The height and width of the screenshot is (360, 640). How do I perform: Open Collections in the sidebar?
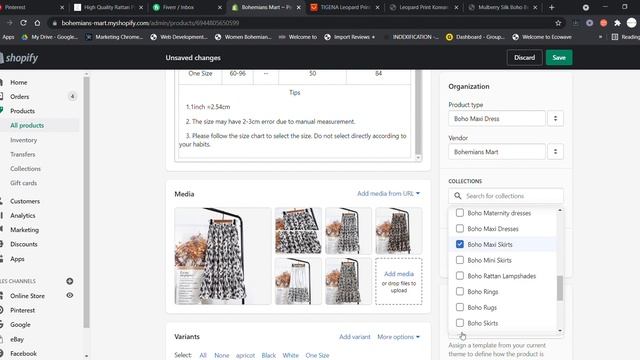(25, 169)
